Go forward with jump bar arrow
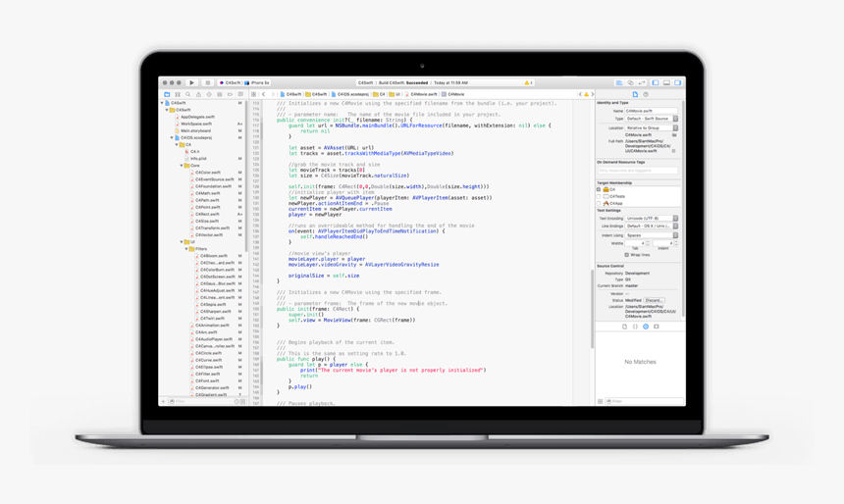The width and height of the screenshot is (844, 504). (273, 94)
